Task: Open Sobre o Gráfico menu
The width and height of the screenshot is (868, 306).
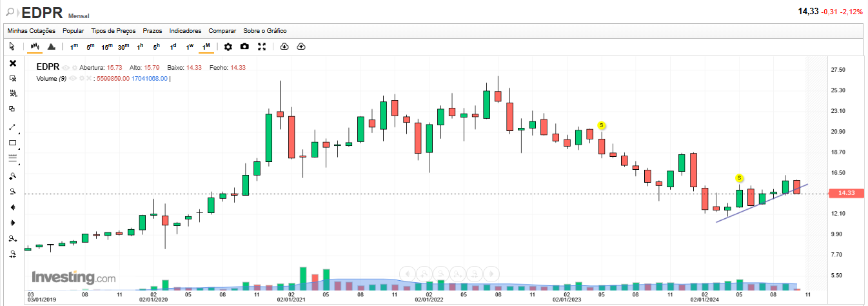Action: [x=265, y=30]
